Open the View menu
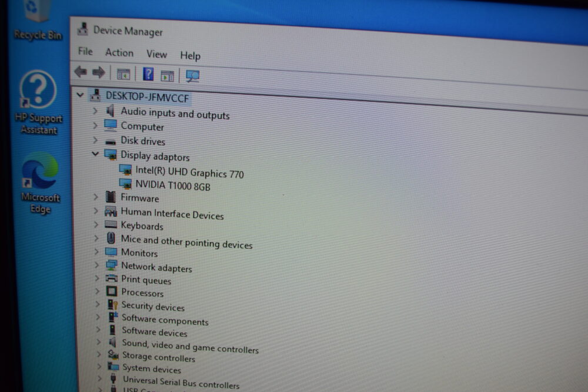588x392 pixels. [156, 54]
